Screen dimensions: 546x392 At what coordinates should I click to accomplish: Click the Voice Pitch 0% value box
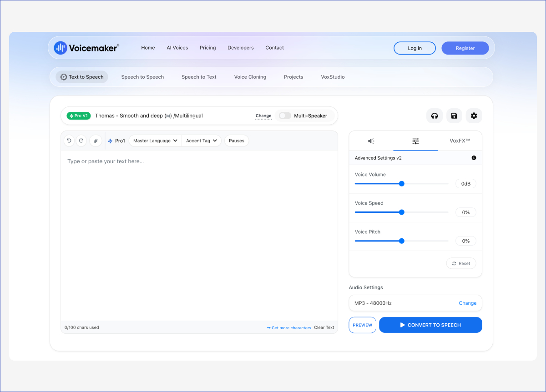(x=466, y=241)
